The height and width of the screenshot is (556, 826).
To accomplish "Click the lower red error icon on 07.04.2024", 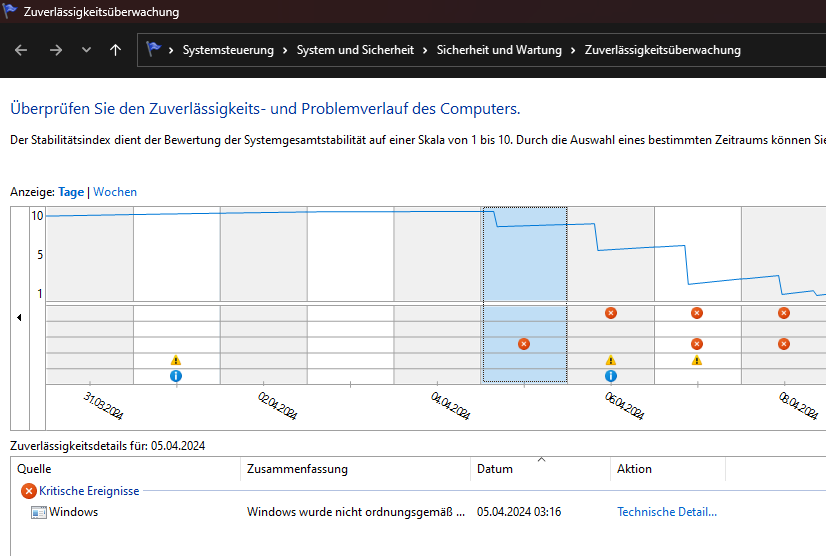I will coord(697,344).
